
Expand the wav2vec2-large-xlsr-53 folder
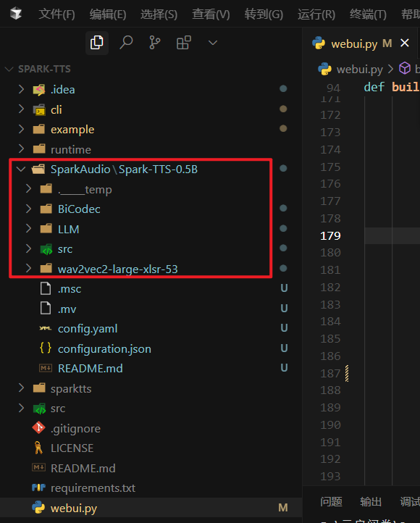29,269
